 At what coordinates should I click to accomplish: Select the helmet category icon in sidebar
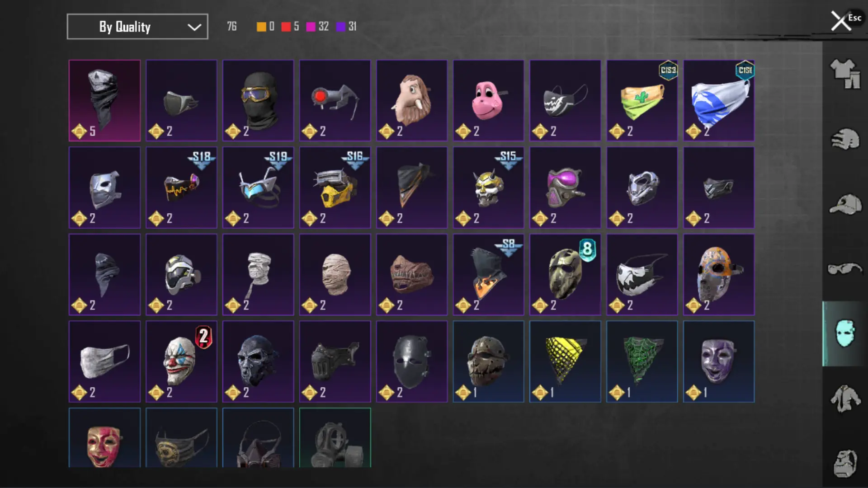(845, 139)
